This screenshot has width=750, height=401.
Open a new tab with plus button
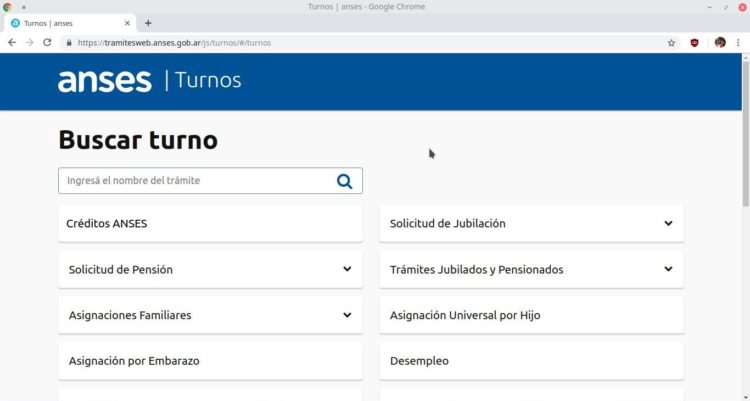tap(148, 23)
